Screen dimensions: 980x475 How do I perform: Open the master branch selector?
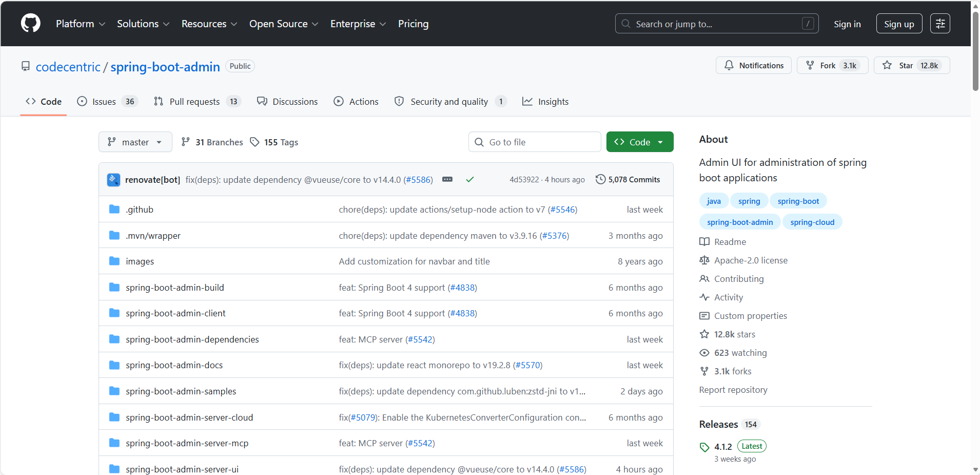click(x=135, y=142)
